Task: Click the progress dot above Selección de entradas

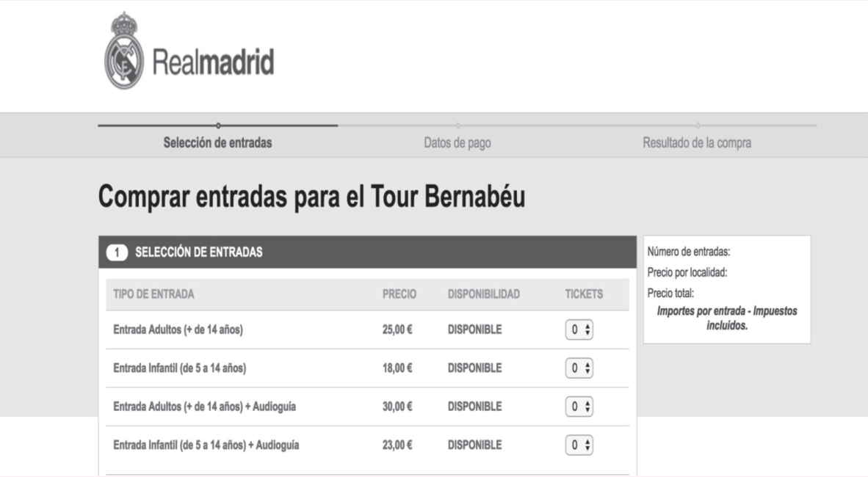Action: (x=218, y=125)
